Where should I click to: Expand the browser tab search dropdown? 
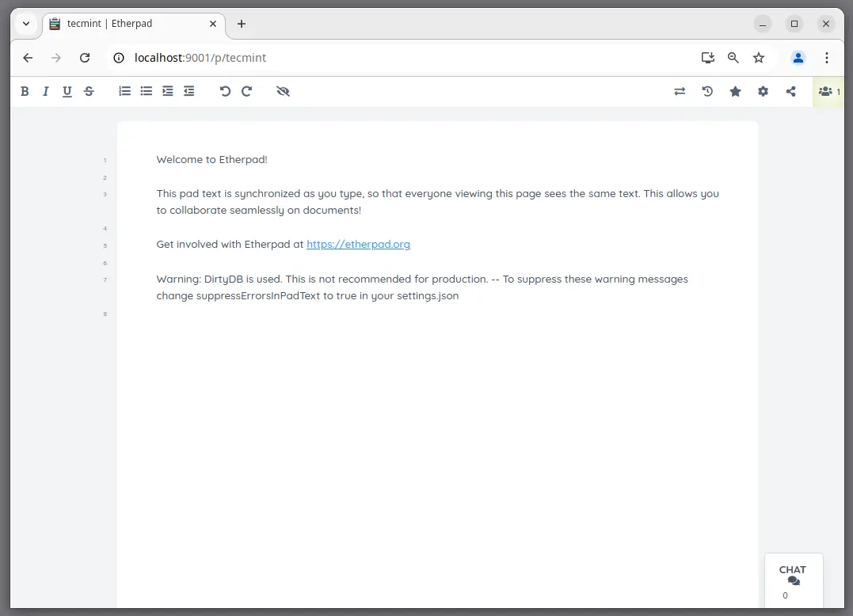pos(26,24)
